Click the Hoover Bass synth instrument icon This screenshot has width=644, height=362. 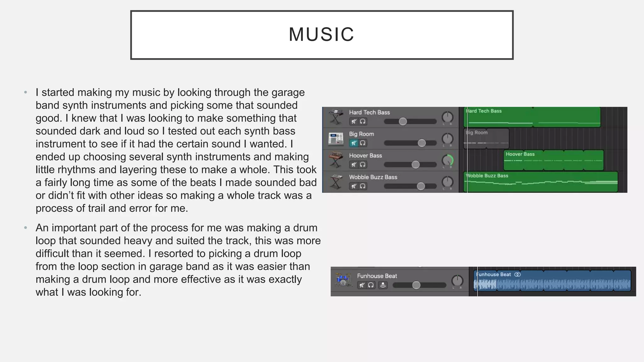click(x=336, y=160)
